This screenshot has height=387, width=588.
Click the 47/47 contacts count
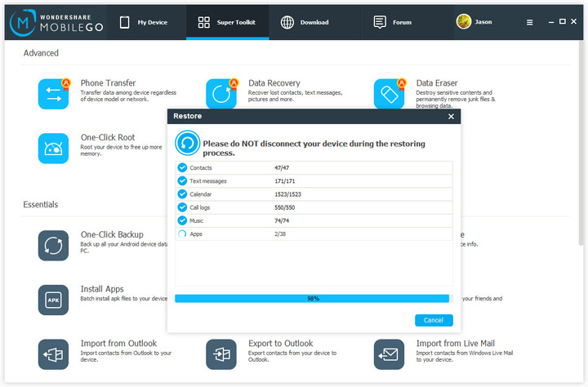click(282, 167)
